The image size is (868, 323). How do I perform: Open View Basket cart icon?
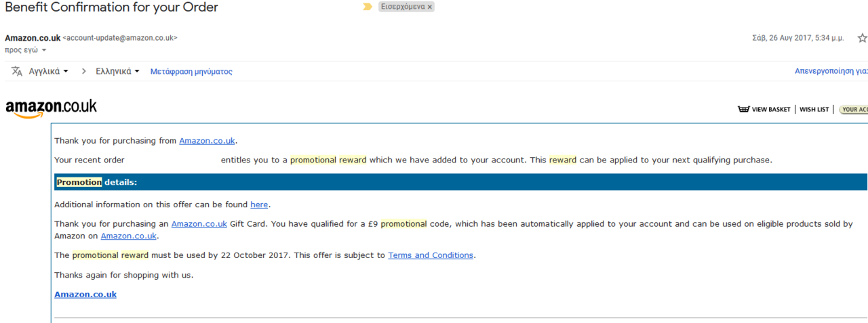pos(744,109)
